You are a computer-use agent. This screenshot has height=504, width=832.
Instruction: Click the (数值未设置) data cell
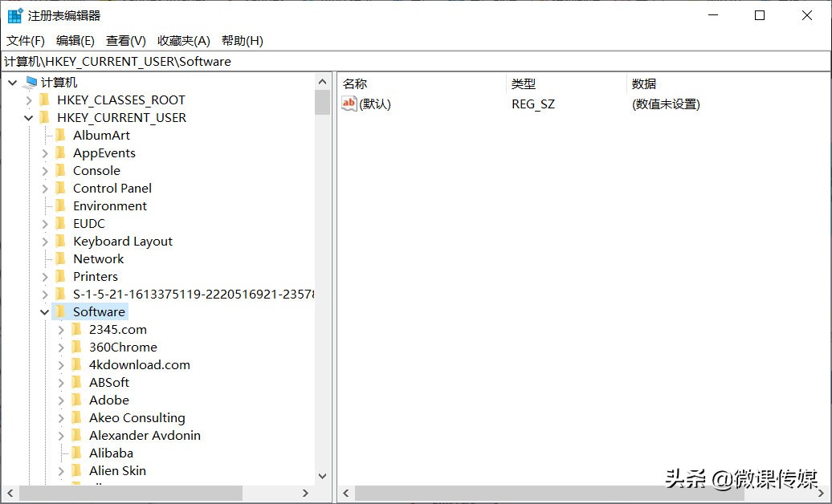pyautogui.click(x=666, y=104)
